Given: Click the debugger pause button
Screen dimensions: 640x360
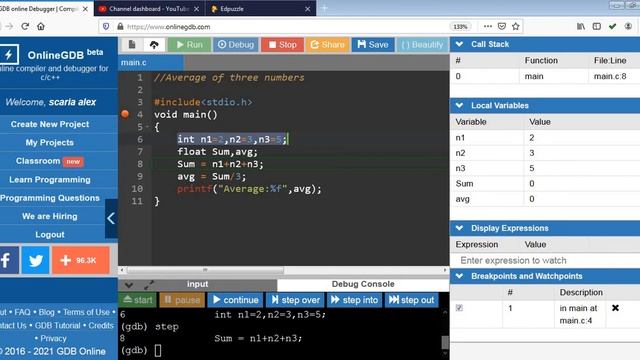Looking at the screenshot, I should point(182,300).
